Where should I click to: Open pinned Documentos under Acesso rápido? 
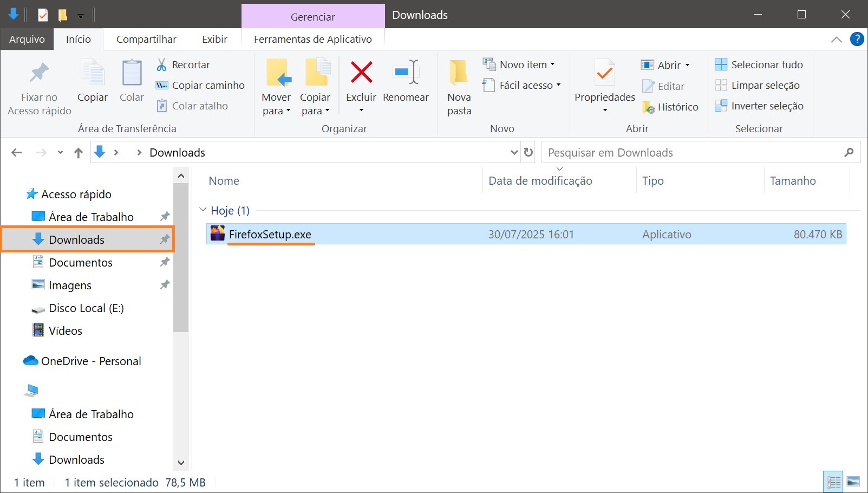81,262
